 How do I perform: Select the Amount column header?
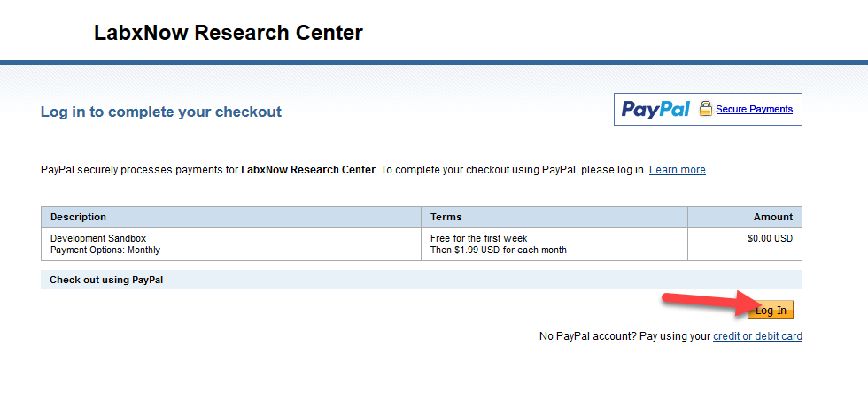click(x=773, y=217)
